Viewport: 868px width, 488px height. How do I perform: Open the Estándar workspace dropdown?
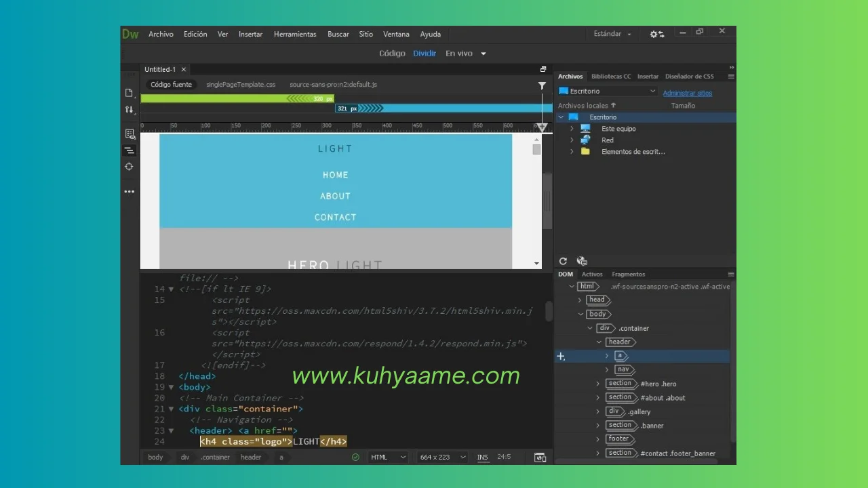[612, 34]
